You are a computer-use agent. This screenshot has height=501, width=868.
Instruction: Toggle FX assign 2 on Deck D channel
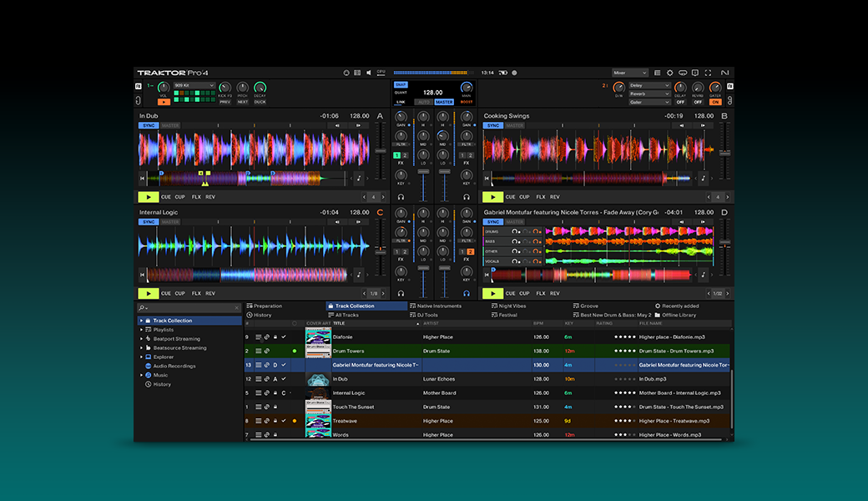470,252
